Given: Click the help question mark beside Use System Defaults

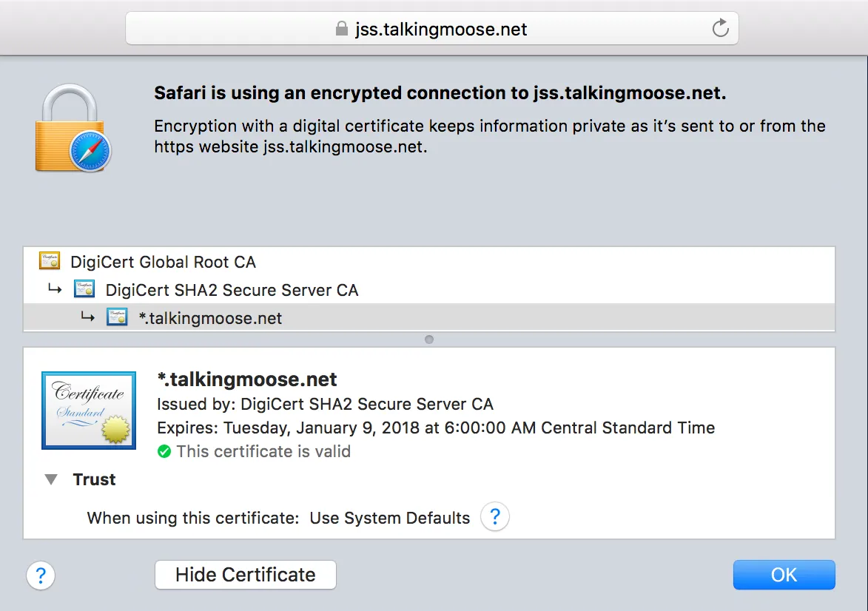Looking at the screenshot, I should (495, 517).
